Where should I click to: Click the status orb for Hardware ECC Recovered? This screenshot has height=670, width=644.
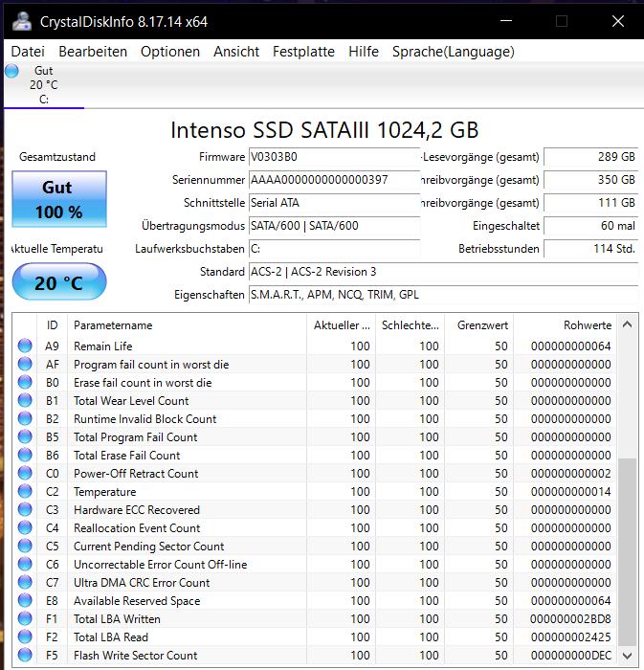[x=25, y=510]
